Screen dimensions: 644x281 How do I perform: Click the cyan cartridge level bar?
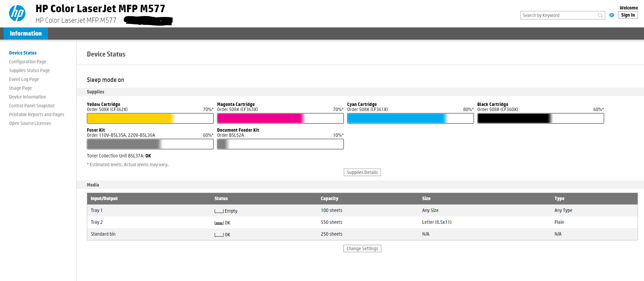[410, 118]
